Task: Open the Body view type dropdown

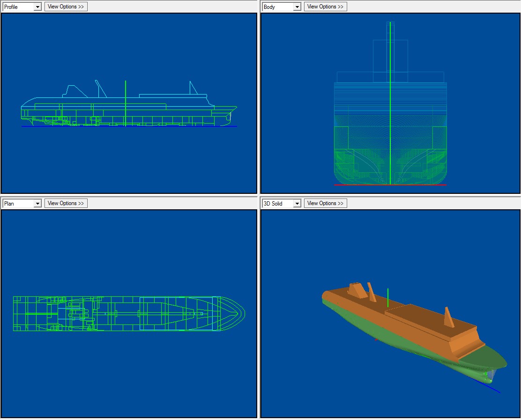Action: point(297,7)
